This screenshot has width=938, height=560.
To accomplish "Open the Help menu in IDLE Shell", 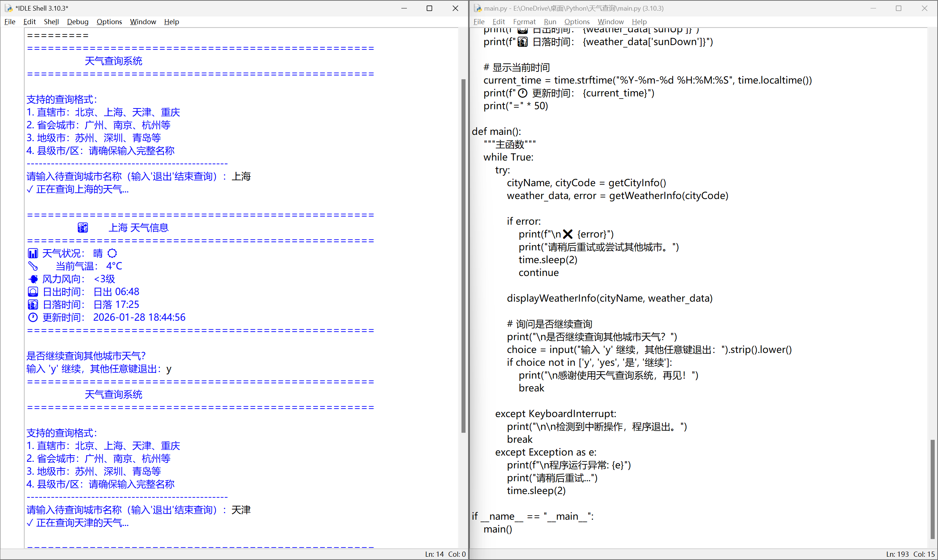I will tap(171, 22).
